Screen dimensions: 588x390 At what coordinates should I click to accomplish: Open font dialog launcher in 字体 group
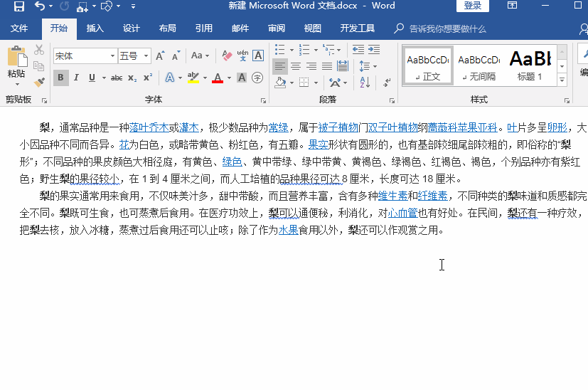pos(263,100)
